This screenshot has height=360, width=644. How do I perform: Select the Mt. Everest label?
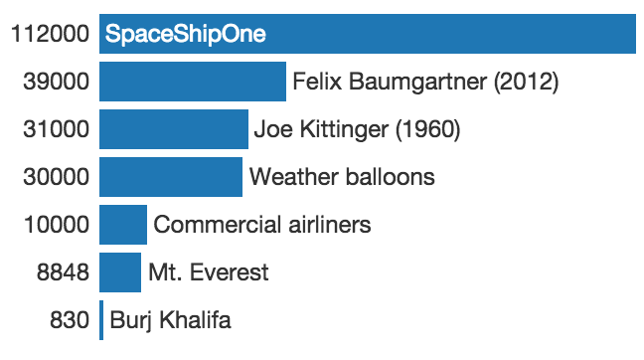tap(209, 272)
